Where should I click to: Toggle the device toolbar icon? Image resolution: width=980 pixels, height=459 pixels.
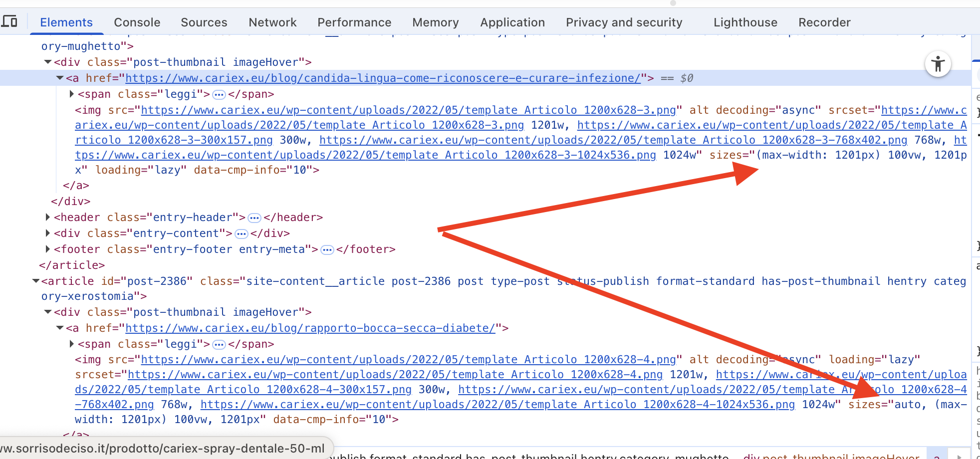(x=9, y=21)
